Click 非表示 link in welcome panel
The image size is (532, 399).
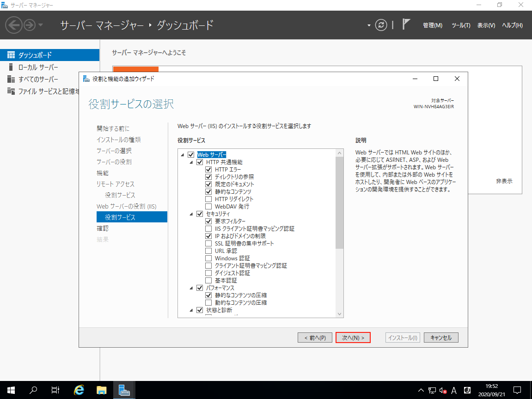tap(504, 181)
